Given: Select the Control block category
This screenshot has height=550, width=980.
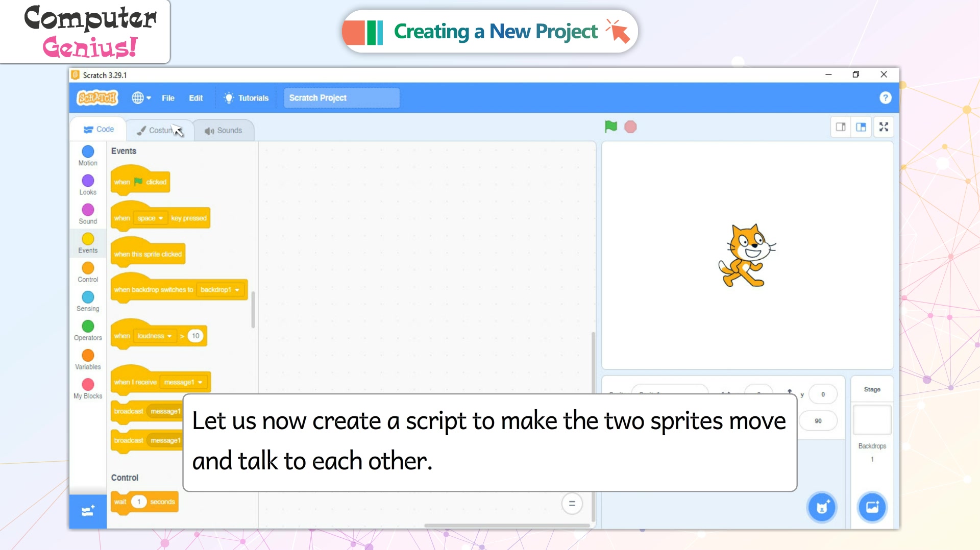Looking at the screenshot, I should pyautogui.click(x=88, y=272).
